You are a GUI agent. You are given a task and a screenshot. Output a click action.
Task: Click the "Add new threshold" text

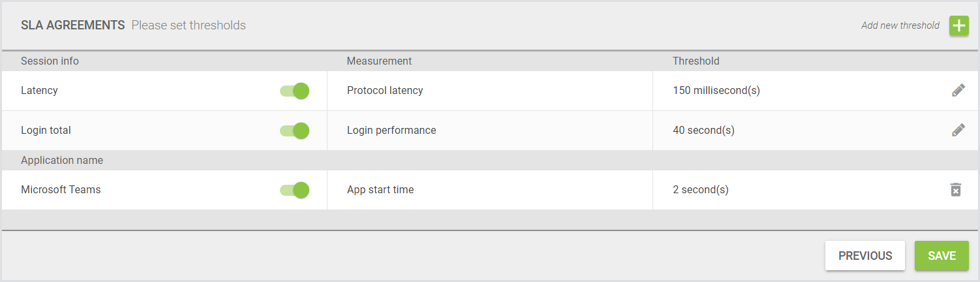coord(900,26)
